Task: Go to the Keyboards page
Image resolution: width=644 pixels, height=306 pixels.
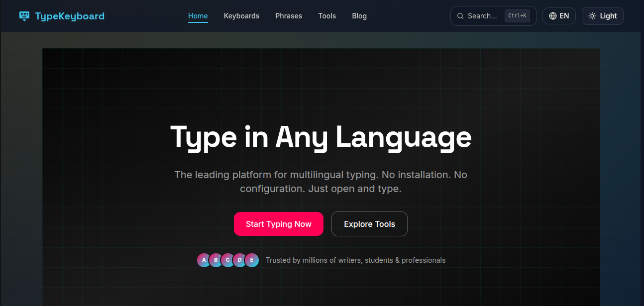Action: 241,16
